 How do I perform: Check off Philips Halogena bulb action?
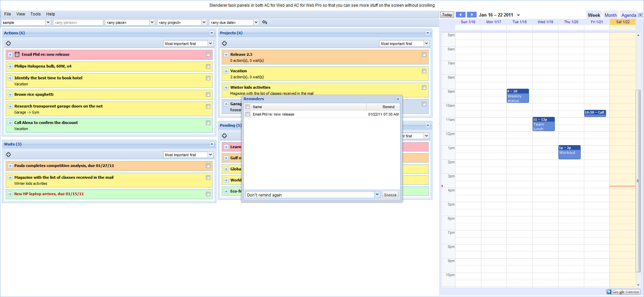click(208, 66)
